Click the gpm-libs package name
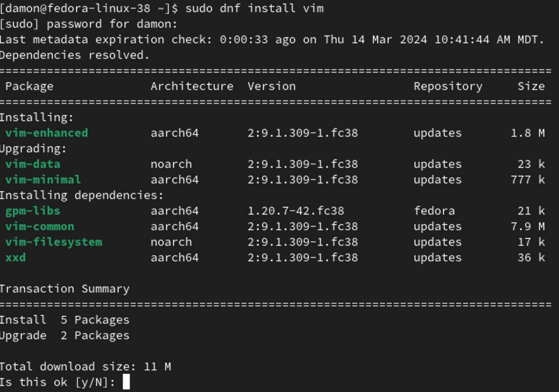The width and height of the screenshot is (559, 392). coord(33,211)
